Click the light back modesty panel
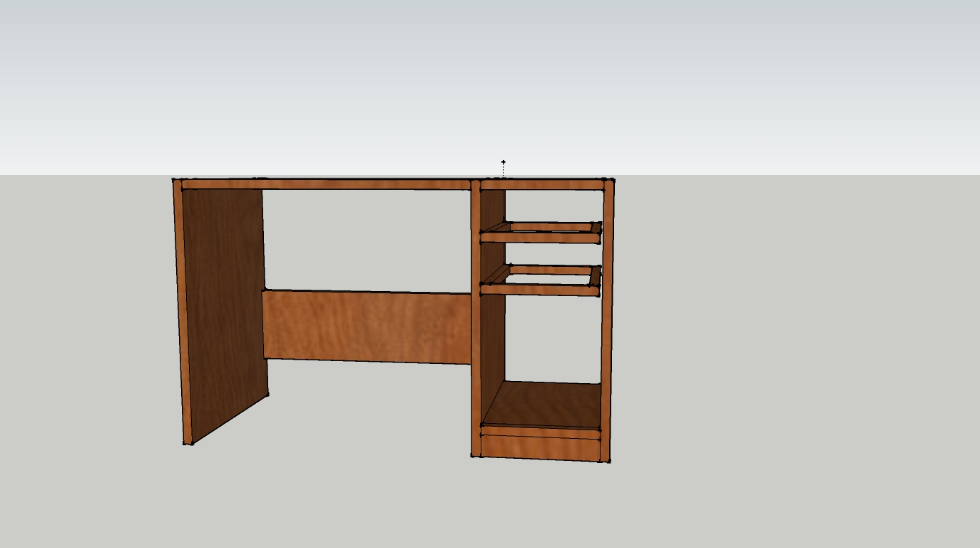This screenshot has height=548, width=980. pyautogui.click(x=367, y=327)
